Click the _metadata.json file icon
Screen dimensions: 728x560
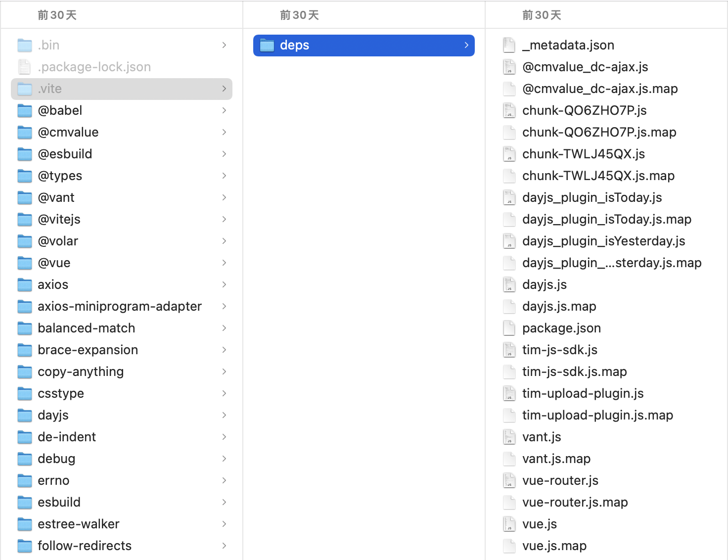[509, 46]
